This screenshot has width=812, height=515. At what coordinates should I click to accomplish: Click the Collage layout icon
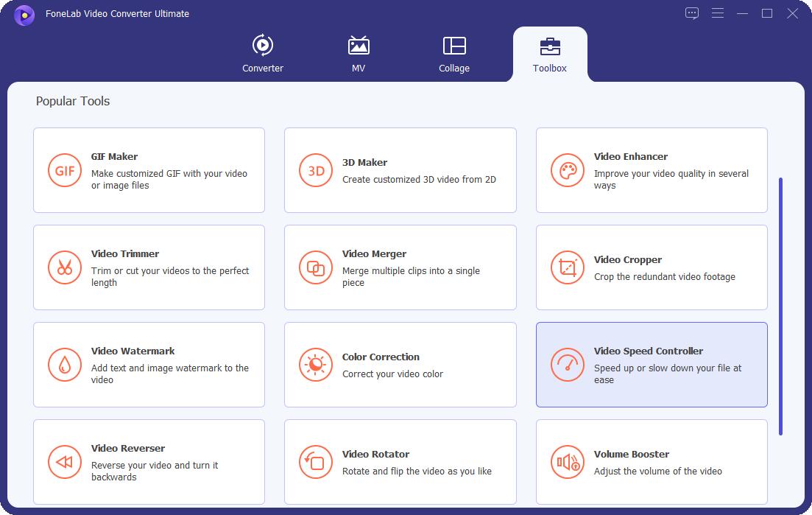click(x=454, y=46)
